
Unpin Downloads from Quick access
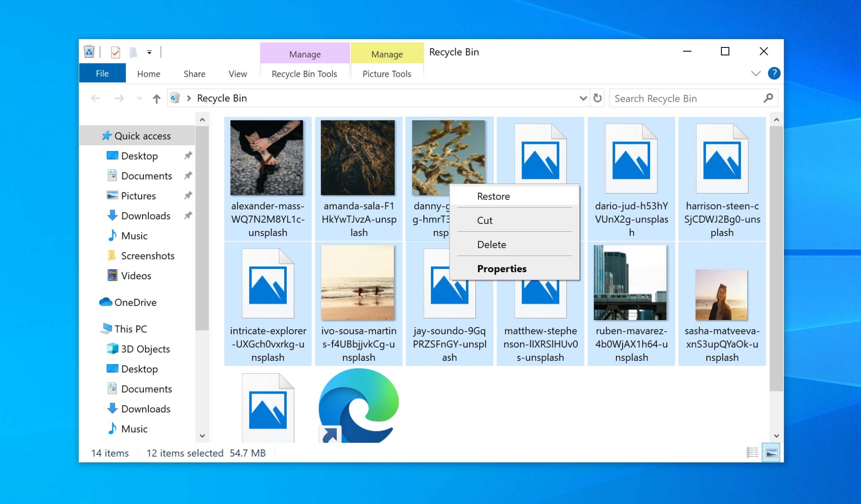(188, 215)
